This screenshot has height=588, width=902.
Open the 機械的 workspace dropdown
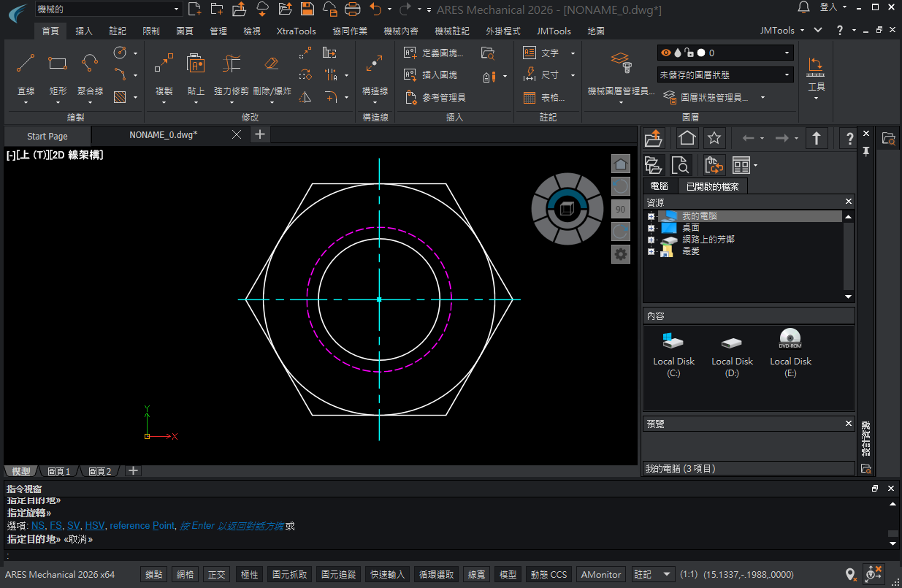pyautogui.click(x=108, y=9)
